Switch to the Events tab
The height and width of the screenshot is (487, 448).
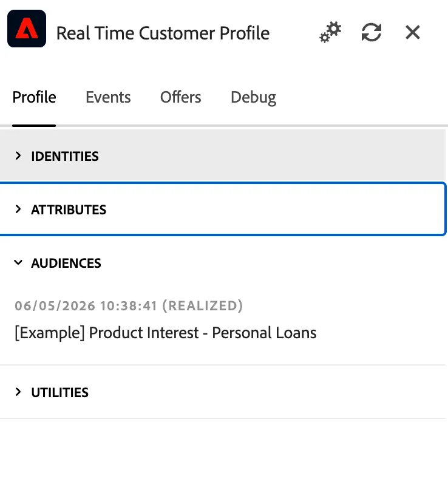pos(108,97)
